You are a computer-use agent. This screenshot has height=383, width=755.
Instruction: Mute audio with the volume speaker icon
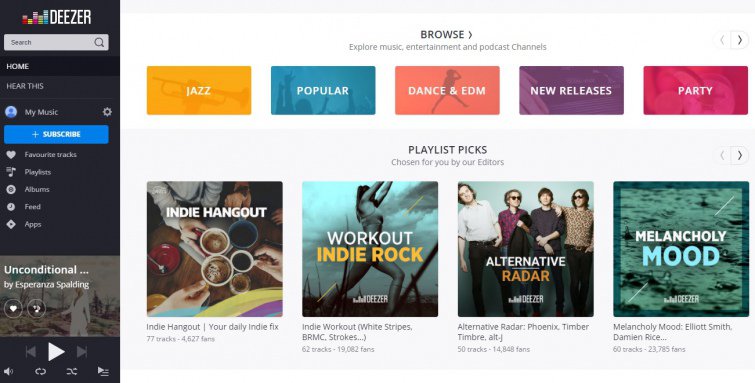(9, 371)
